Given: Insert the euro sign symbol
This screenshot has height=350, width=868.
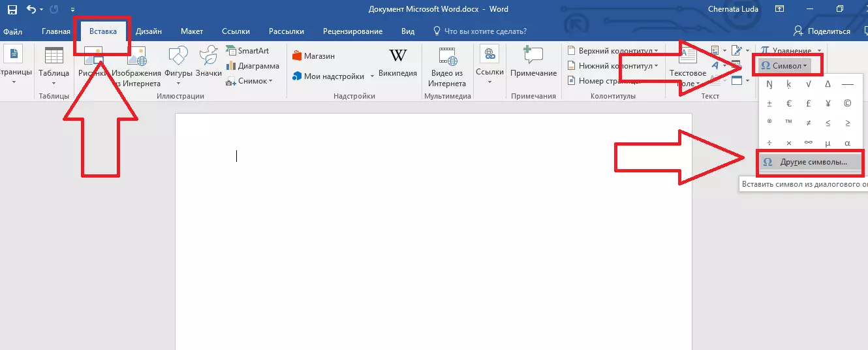Looking at the screenshot, I should point(789,103).
